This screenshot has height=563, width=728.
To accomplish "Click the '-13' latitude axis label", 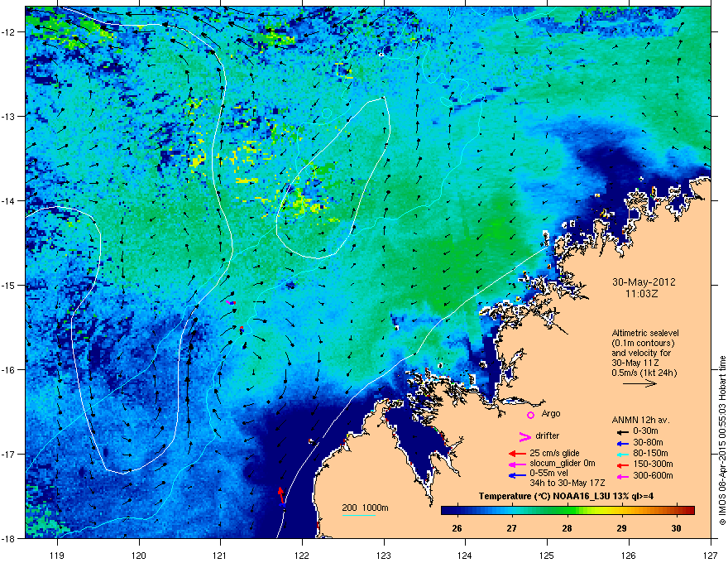I will tap(8, 117).
